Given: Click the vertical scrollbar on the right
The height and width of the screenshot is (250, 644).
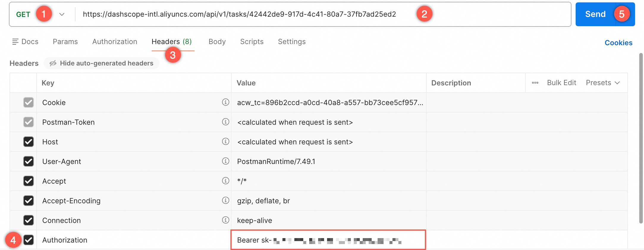Looking at the screenshot, I should (x=641, y=138).
